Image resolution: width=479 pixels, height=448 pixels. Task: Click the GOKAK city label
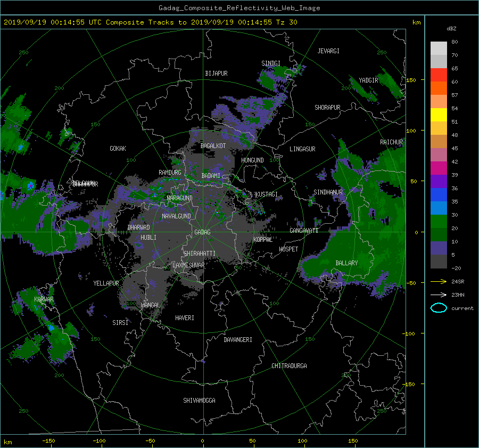tap(118, 149)
